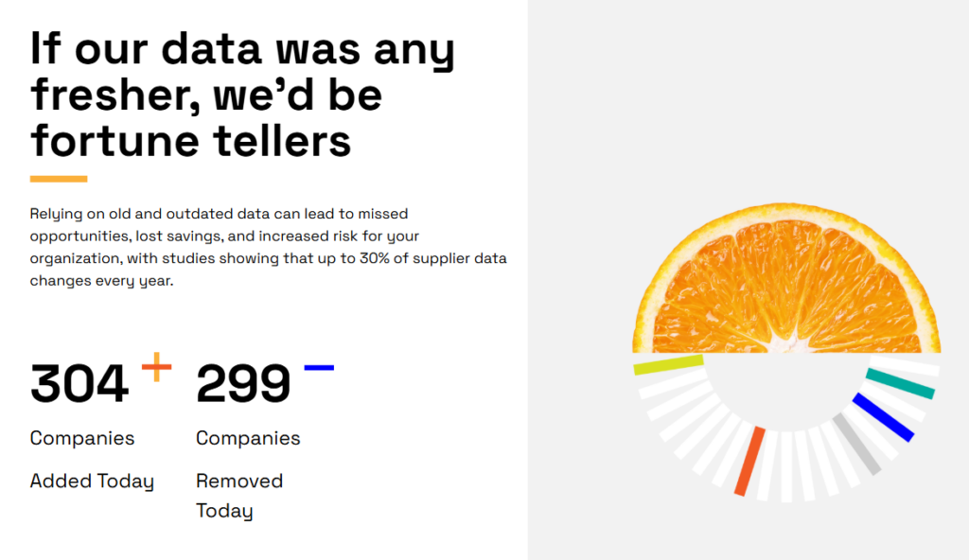Click the white bottom-center bar of the radial chart

[x=786, y=466]
